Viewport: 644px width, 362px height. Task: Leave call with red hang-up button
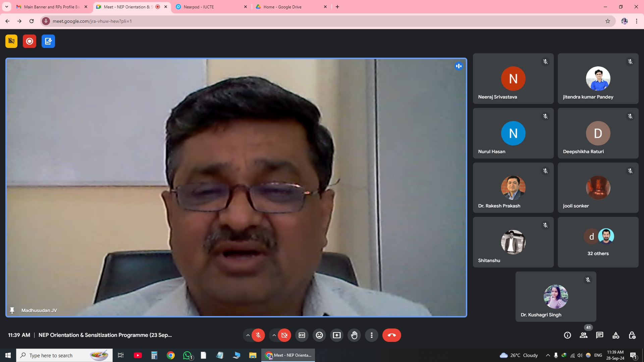coord(391,335)
